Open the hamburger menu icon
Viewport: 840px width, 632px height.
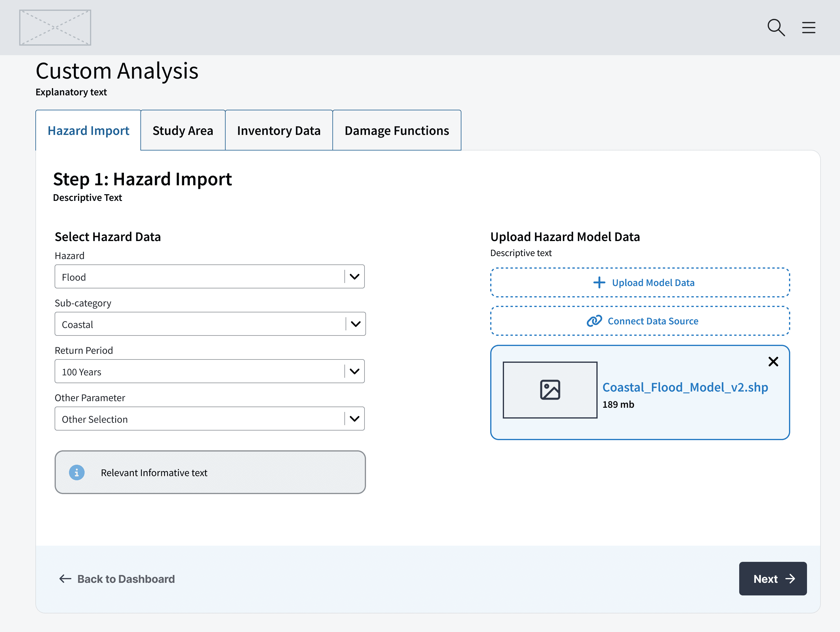click(808, 27)
